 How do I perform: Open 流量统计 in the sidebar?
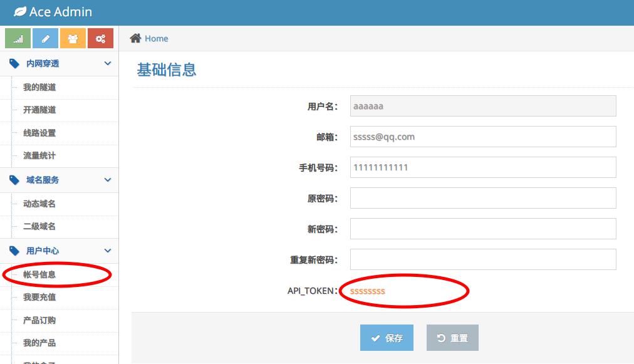[x=39, y=155]
